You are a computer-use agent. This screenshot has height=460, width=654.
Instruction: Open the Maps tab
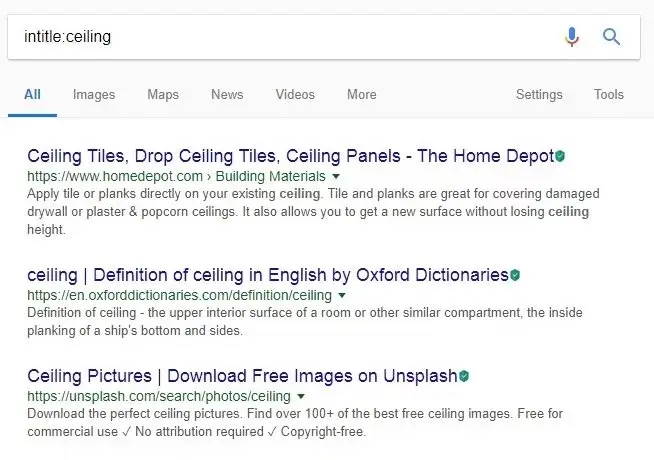point(163,95)
